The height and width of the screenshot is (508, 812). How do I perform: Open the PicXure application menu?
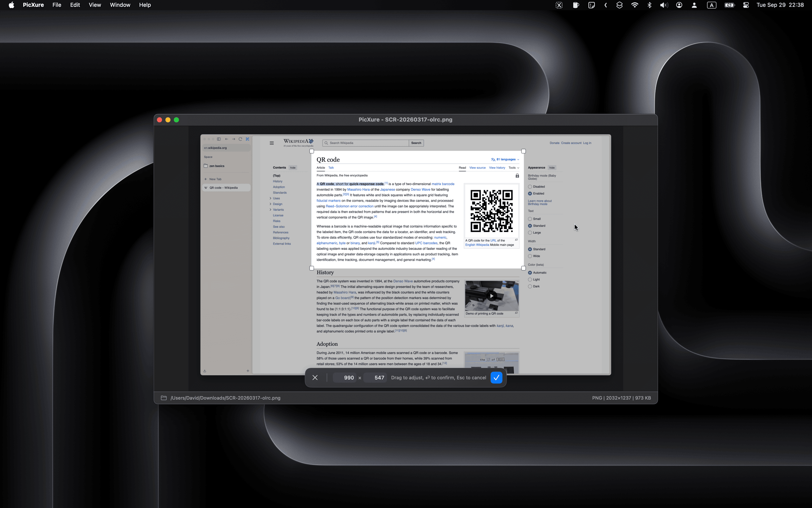coord(33,5)
